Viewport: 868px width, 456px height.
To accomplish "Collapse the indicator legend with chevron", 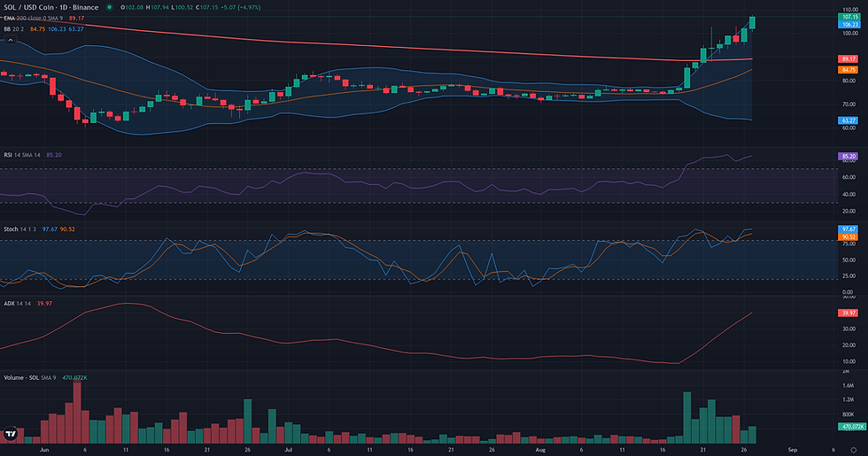I will tap(10, 40).
